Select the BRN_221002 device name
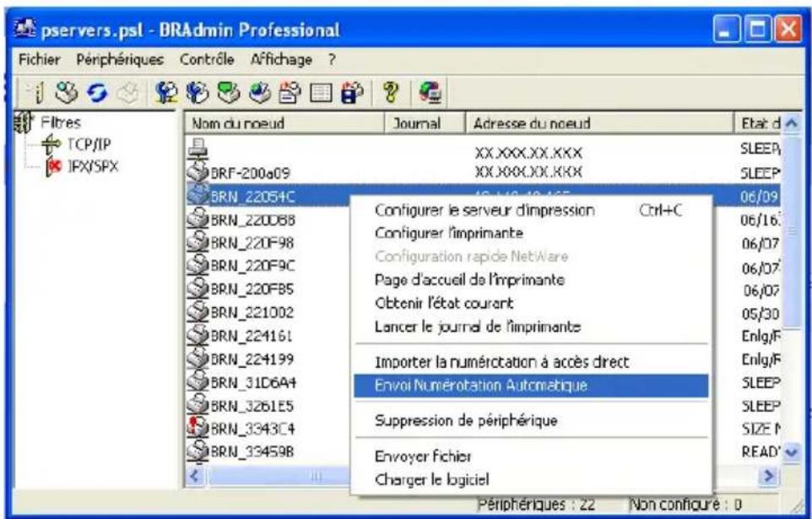 [x=252, y=312]
